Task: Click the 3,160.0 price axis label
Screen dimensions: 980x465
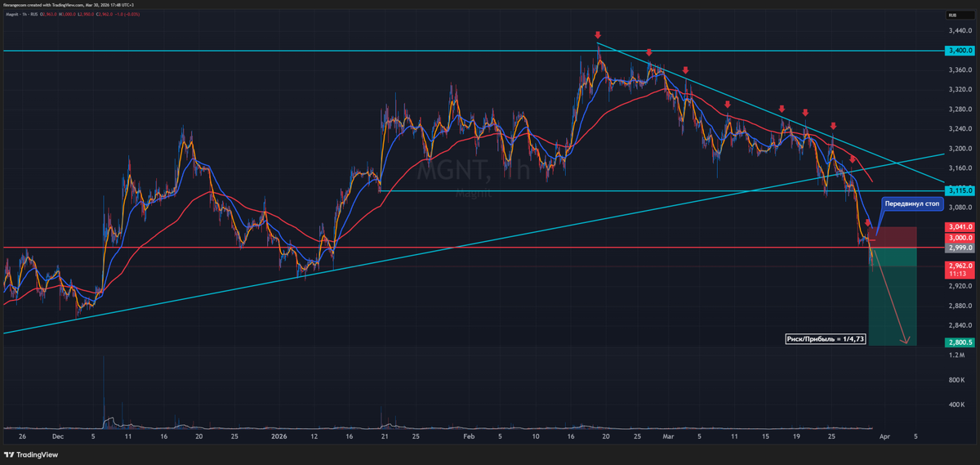Action: click(960, 168)
